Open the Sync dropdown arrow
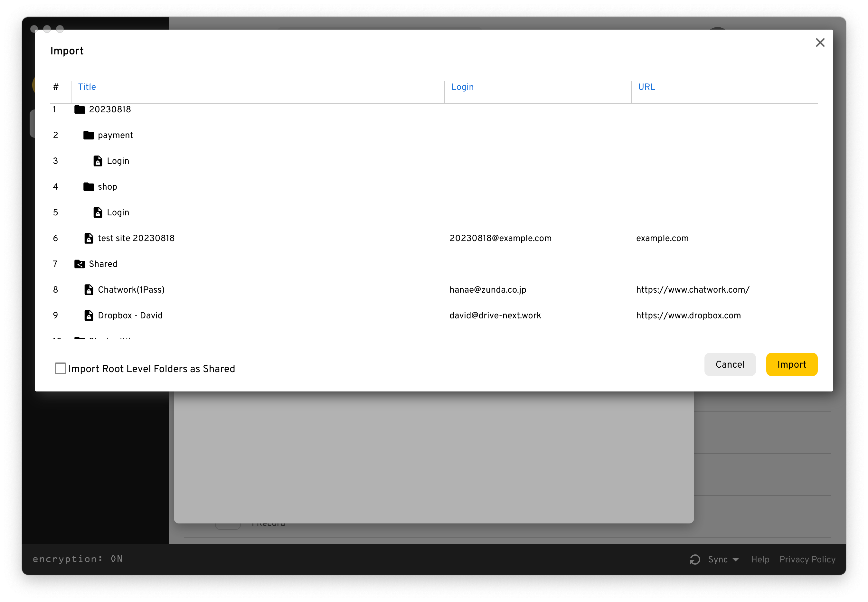Image resolution: width=868 pixels, height=602 pixels. 736,560
